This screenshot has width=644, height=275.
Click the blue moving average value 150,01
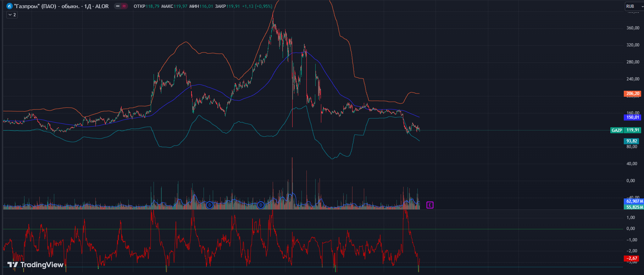click(633, 117)
